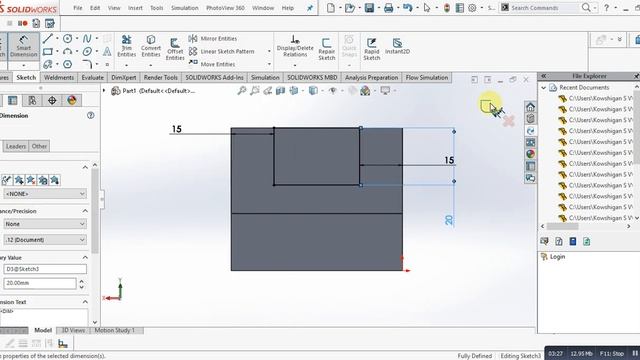Click Trim Entities tool

click(x=127, y=46)
